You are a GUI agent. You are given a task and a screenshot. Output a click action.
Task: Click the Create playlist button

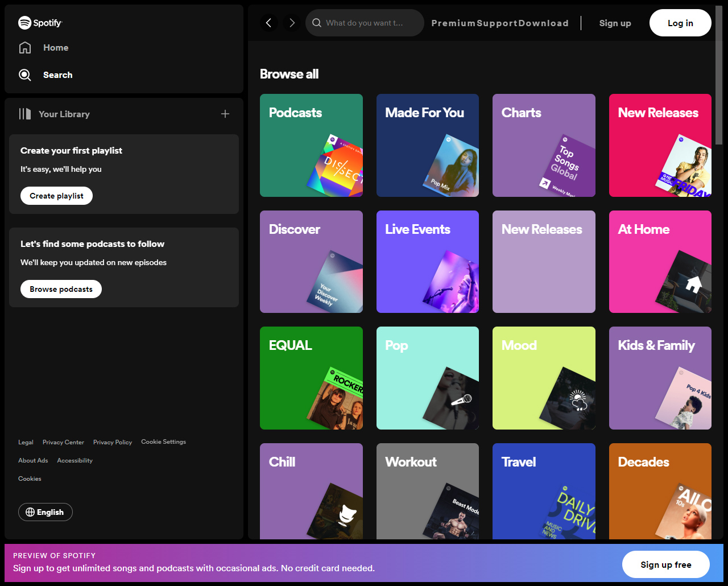(x=56, y=196)
